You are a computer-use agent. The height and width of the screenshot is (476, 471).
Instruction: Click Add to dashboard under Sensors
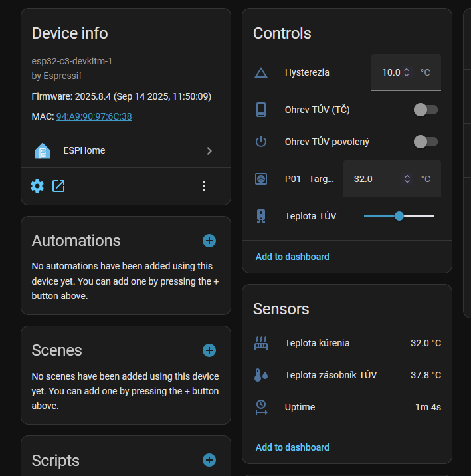tap(292, 447)
